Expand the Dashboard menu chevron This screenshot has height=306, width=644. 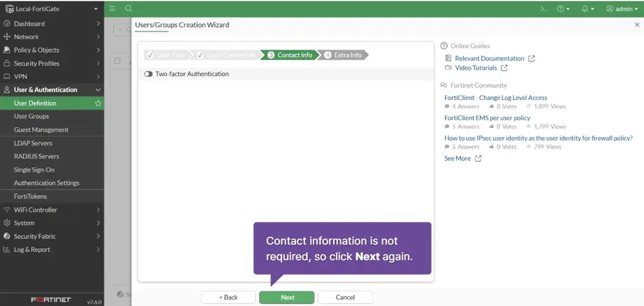tap(98, 24)
